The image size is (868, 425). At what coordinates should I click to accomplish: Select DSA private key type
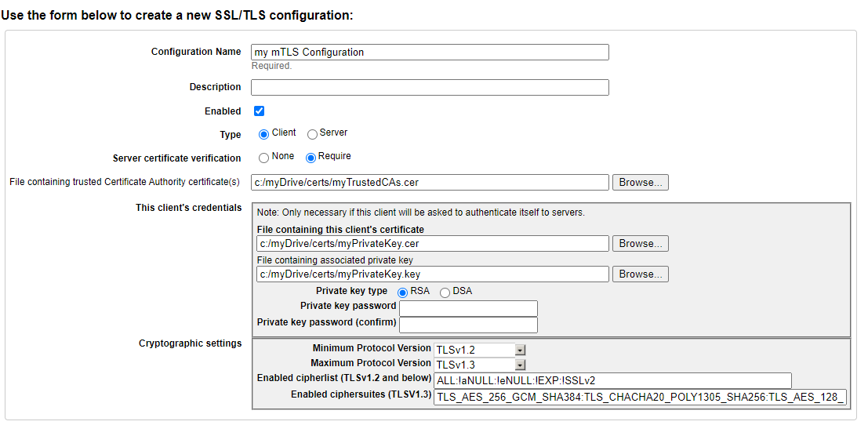pyautogui.click(x=445, y=292)
